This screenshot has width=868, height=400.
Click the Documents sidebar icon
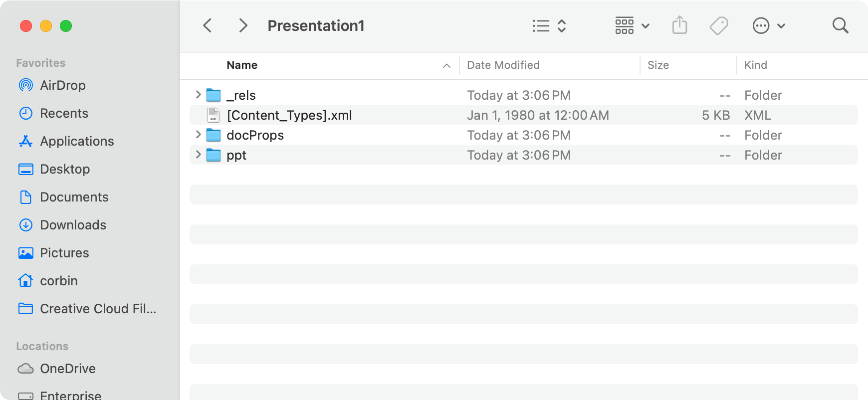(26, 197)
